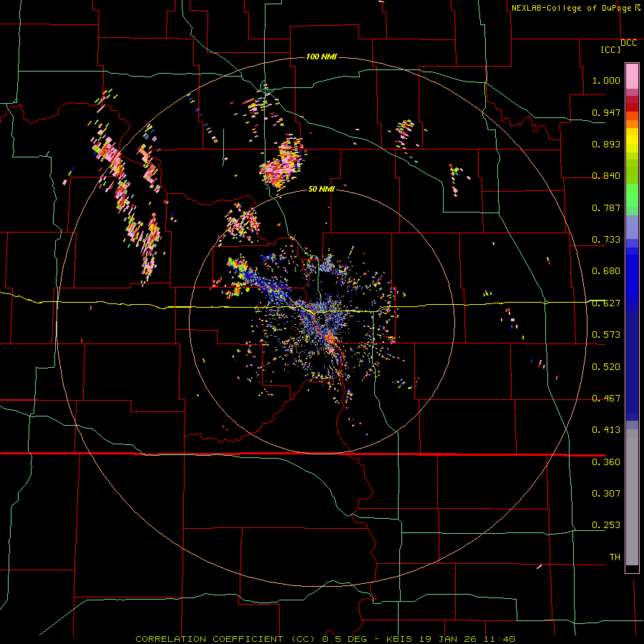644x644 pixels.
Task: Click the red segment of the color bar
Action: 632,107
